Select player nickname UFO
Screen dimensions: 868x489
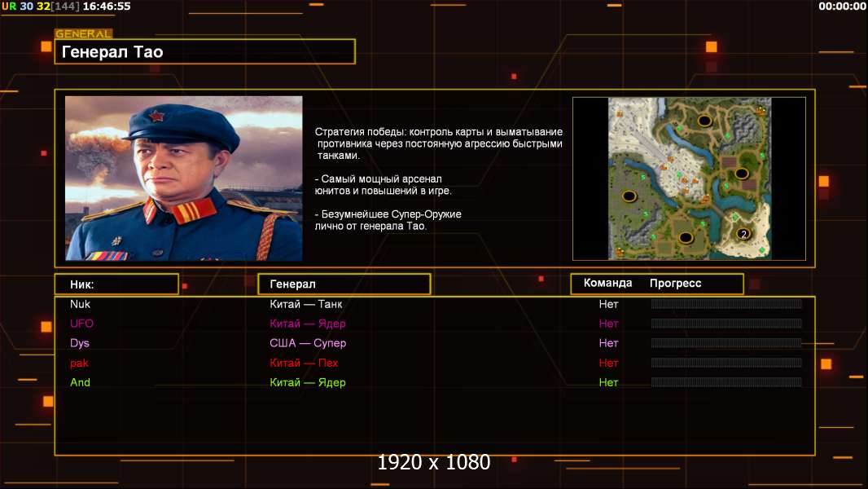(82, 324)
